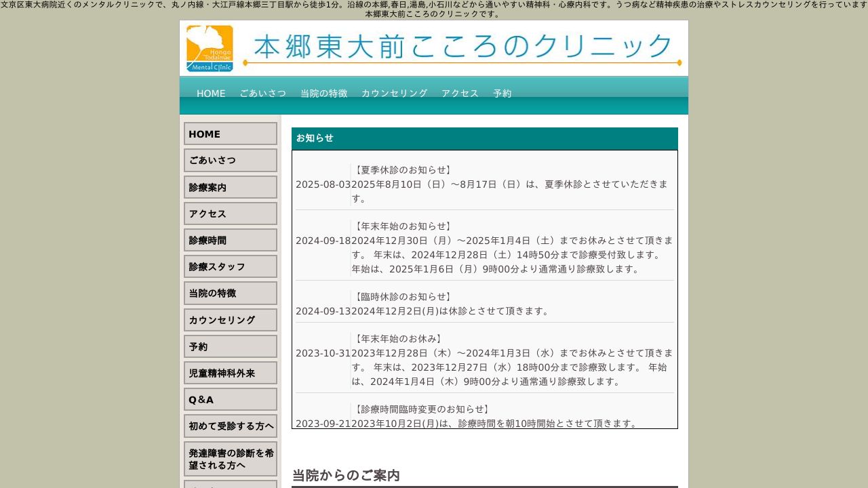View 診療スタッフ from the sidebar

230,266
